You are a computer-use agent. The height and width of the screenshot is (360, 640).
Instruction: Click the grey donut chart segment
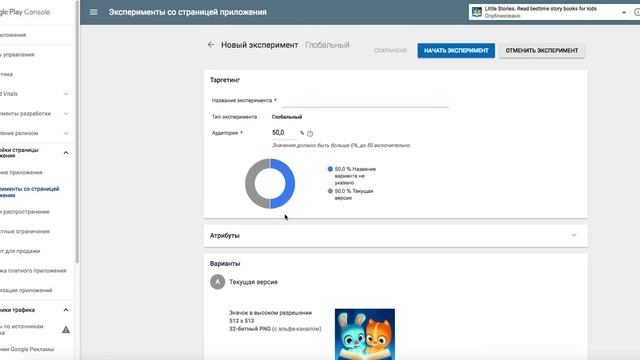250,184
